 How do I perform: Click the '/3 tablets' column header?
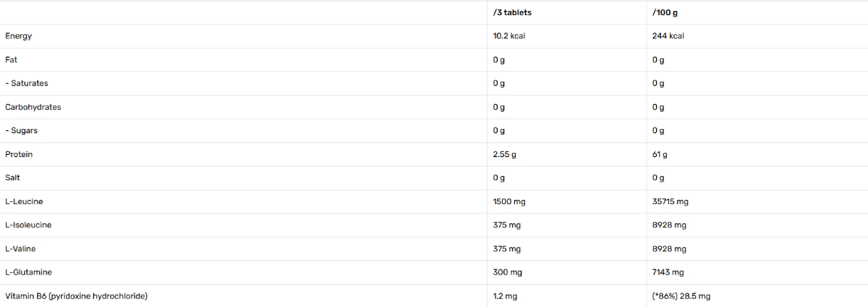click(511, 12)
